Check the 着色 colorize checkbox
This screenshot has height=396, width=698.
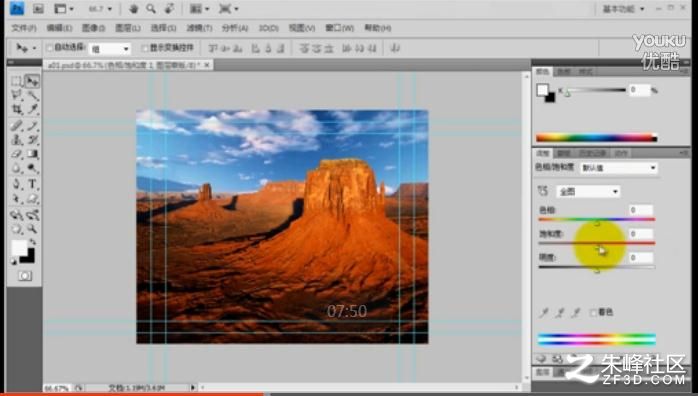tap(593, 312)
